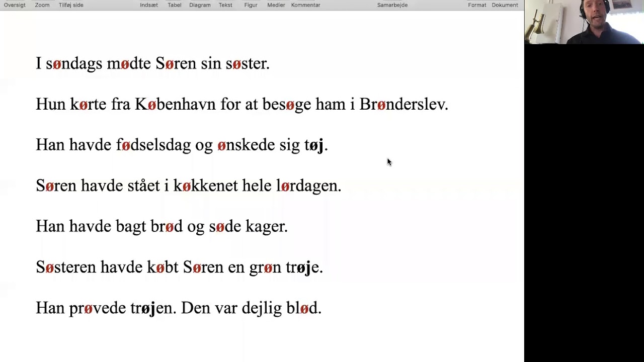The image size is (644, 362).
Task: Click the word "søster."
Action: pyautogui.click(x=248, y=64)
